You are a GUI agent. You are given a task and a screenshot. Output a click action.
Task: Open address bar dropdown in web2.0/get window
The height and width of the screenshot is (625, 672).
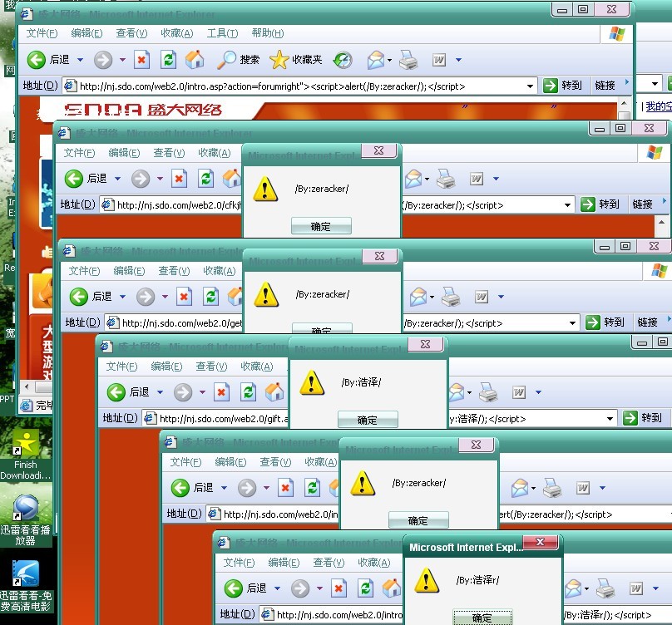(572, 323)
